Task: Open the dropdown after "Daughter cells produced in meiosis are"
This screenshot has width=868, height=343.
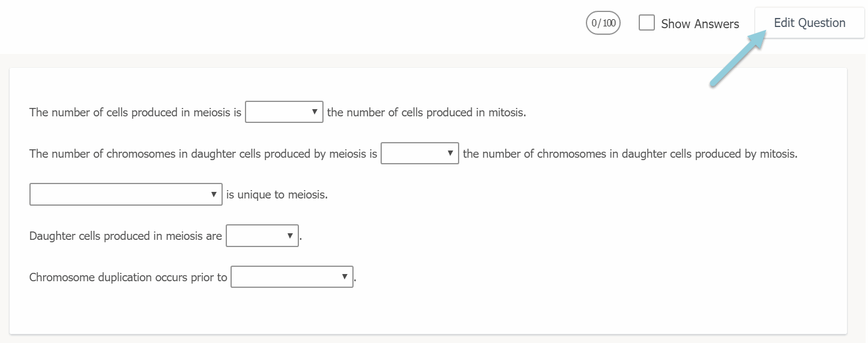Action: 262,236
